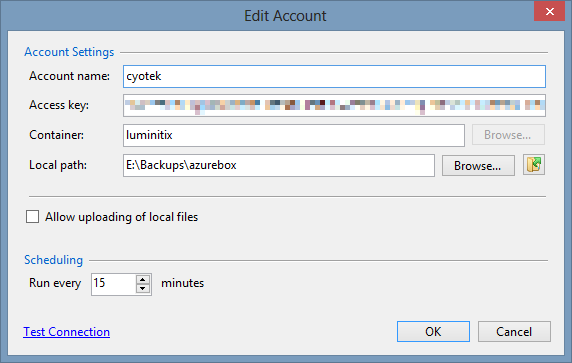Viewport: 572px width, 363px height.
Task: Focus the Local path field
Action: point(279,165)
